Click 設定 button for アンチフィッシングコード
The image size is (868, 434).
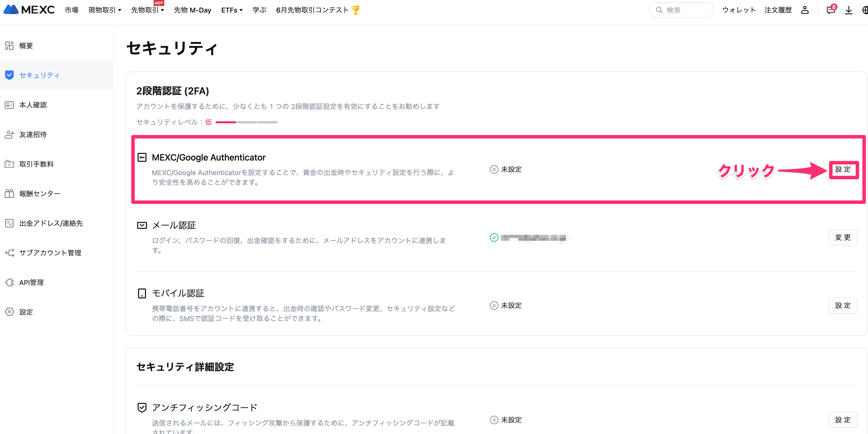click(843, 420)
